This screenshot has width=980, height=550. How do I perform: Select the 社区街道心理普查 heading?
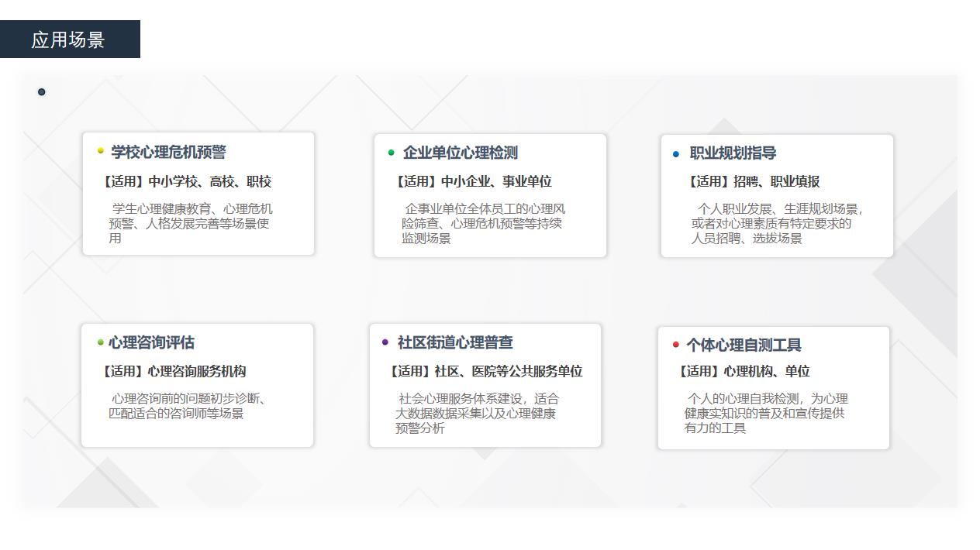[x=455, y=342]
